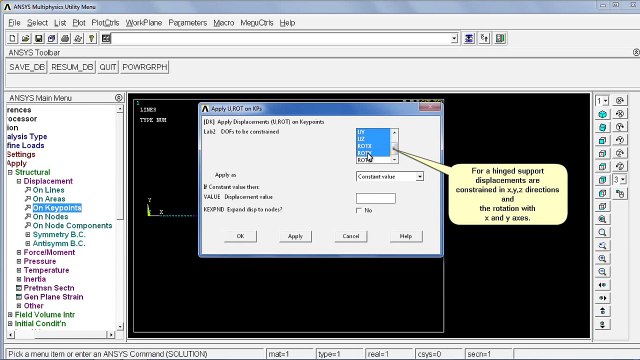
Task: Click the Pan Model Left arrow icon
Action: [602, 285]
